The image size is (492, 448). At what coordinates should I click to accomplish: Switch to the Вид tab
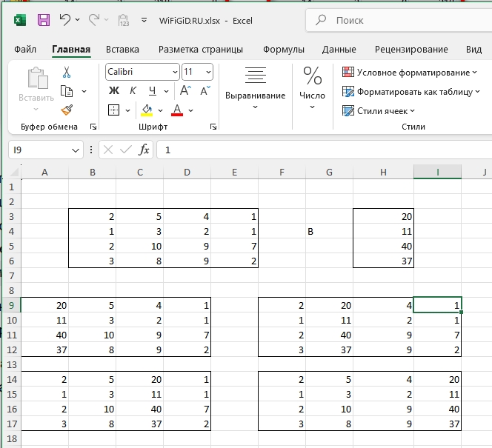click(x=473, y=49)
